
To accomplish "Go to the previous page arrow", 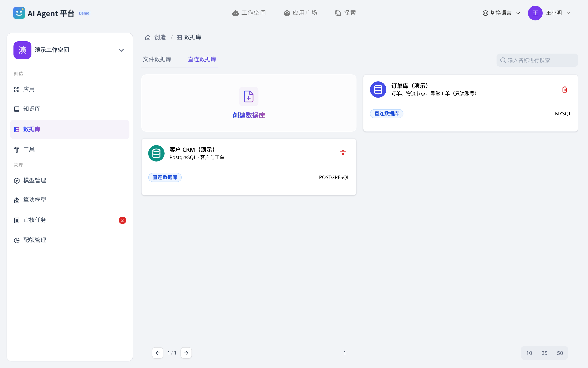I will tap(157, 353).
